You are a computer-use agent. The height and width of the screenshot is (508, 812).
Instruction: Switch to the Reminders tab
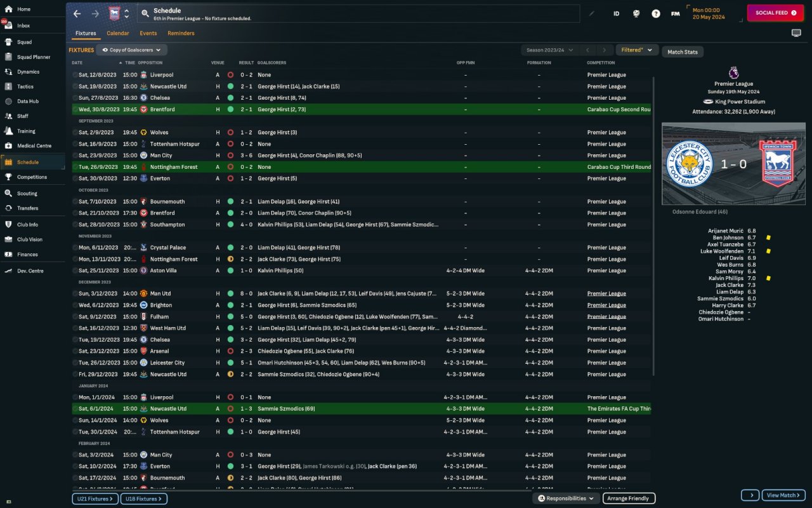[x=181, y=33]
